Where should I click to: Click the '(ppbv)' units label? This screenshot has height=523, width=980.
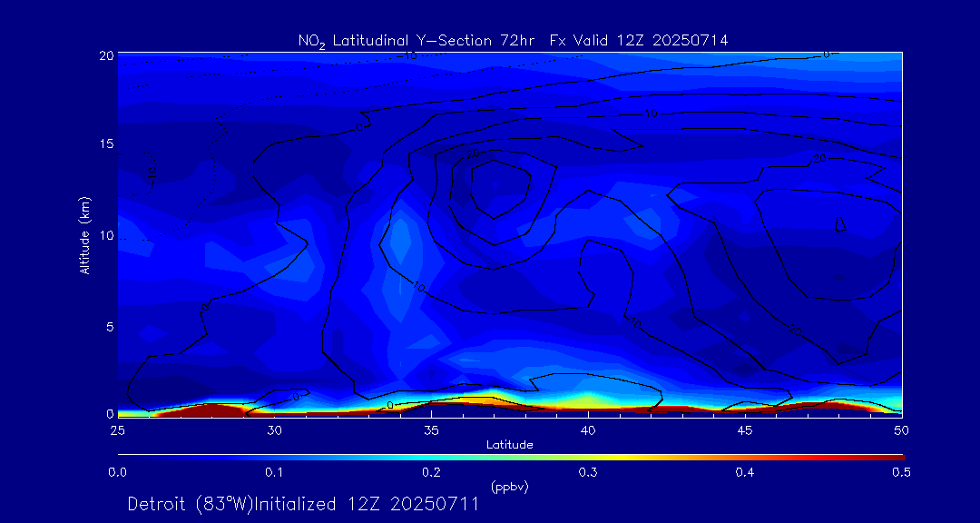click(x=510, y=488)
